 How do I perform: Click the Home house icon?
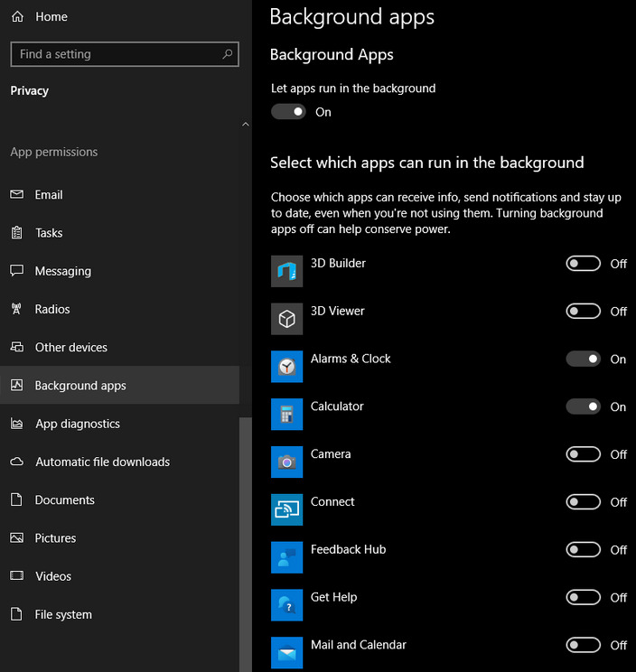(x=17, y=17)
